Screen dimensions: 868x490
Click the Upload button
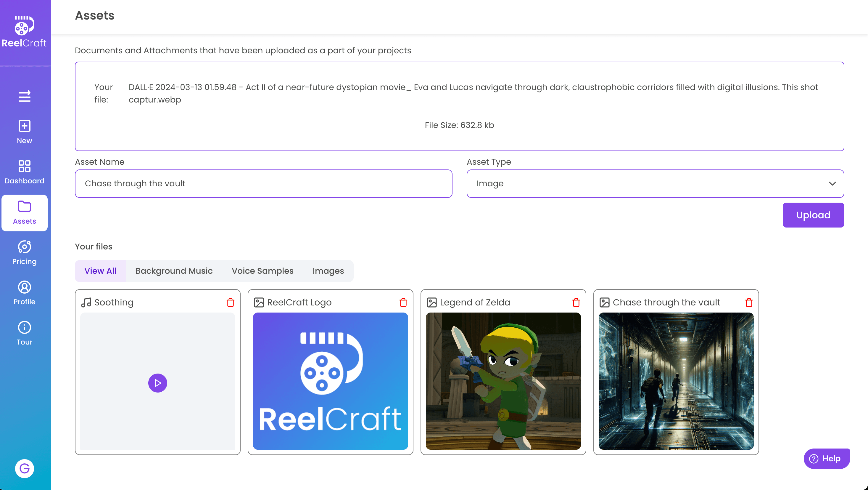tap(813, 215)
